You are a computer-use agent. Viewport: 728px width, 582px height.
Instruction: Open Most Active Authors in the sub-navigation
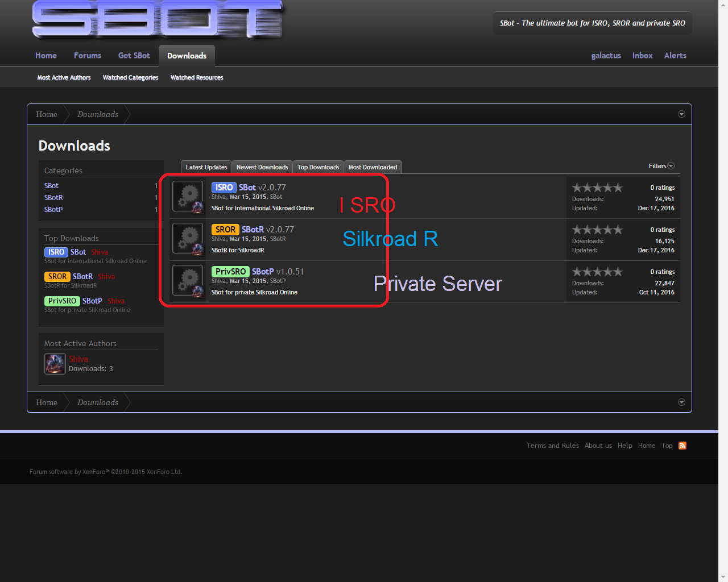pos(64,77)
